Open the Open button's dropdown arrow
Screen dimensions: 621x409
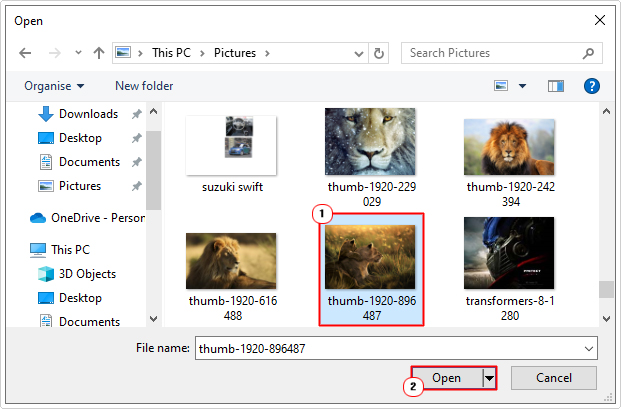pos(489,379)
